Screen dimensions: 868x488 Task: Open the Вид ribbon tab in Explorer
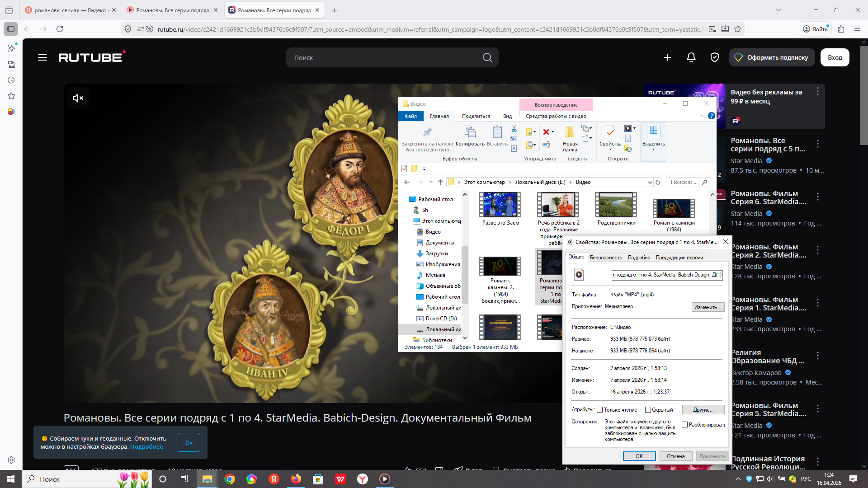pos(507,116)
